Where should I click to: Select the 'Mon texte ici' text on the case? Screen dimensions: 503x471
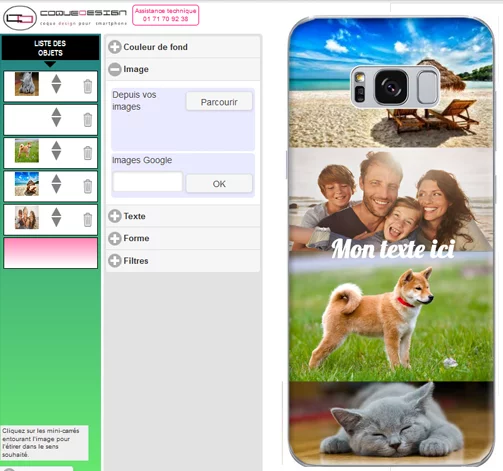tap(393, 249)
